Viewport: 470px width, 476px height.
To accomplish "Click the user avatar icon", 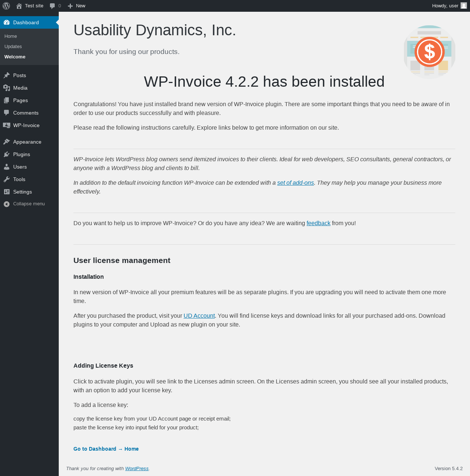I will pyautogui.click(x=464, y=6).
